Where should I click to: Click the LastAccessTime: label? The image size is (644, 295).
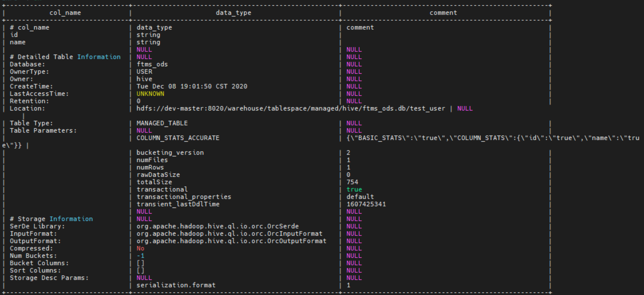[x=39, y=94]
